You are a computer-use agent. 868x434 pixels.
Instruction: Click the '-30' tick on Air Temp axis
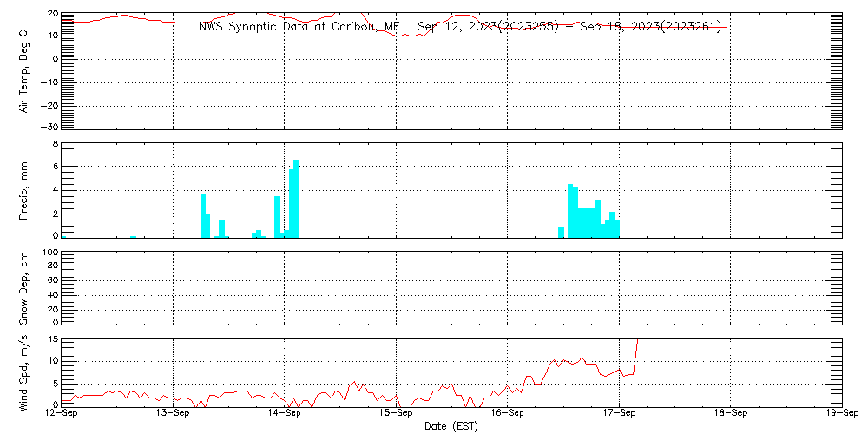[x=48, y=127]
